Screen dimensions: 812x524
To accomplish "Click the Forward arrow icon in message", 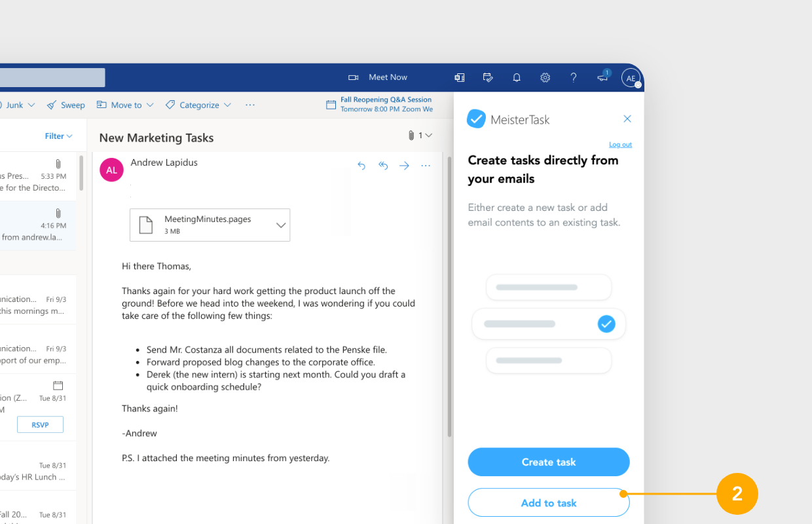I will pyautogui.click(x=404, y=166).
